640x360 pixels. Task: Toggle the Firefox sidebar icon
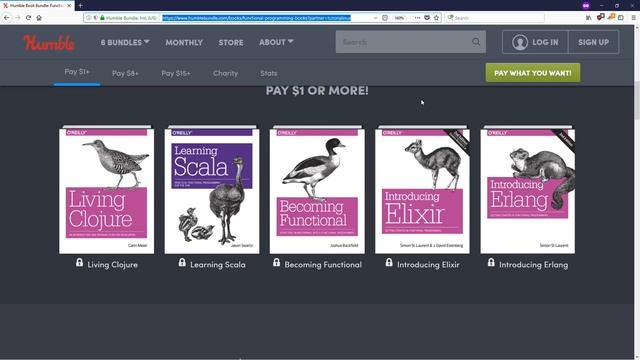click(x=621, y=18)
